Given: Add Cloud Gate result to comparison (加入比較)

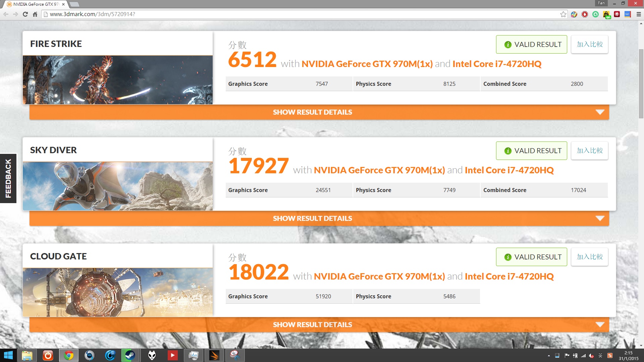Looking at the screenshot, I should click(x=589, y=257).
